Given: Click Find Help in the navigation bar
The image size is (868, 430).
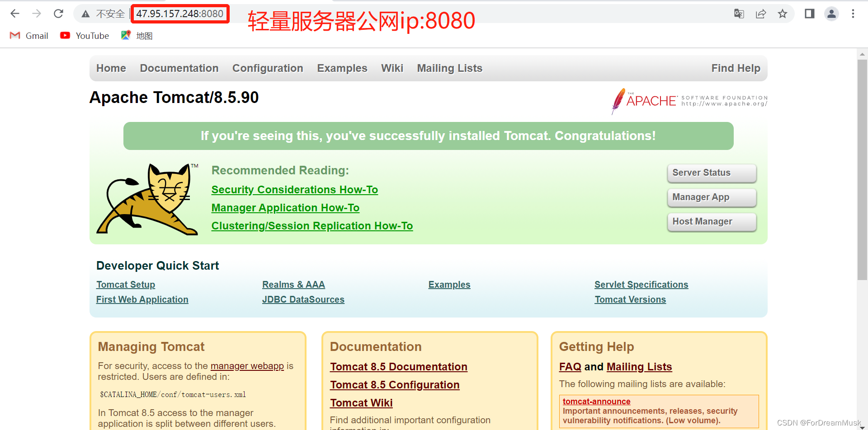Looking at the screenshot, I should (736, 68).
